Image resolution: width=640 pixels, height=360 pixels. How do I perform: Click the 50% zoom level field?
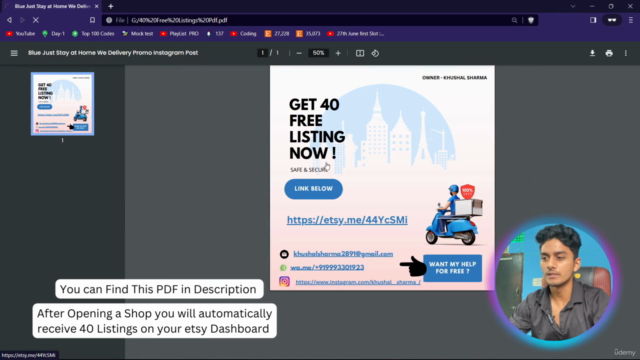coord(318,53)
